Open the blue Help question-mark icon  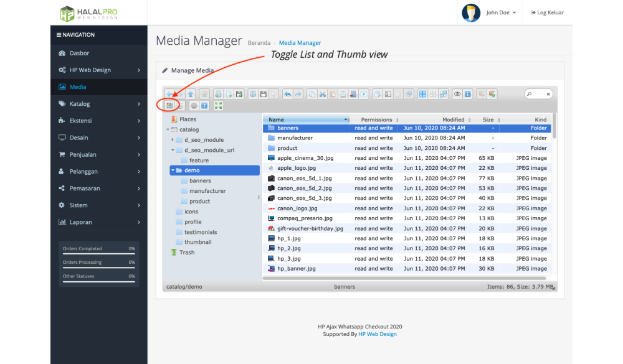coord(204,106)
